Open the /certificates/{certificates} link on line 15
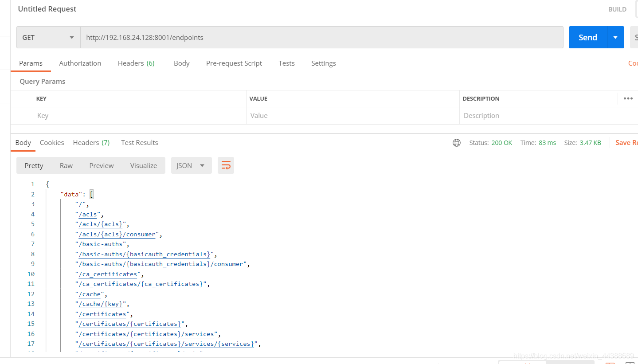The height and width of the screenshot is (364, 638). 130,324
